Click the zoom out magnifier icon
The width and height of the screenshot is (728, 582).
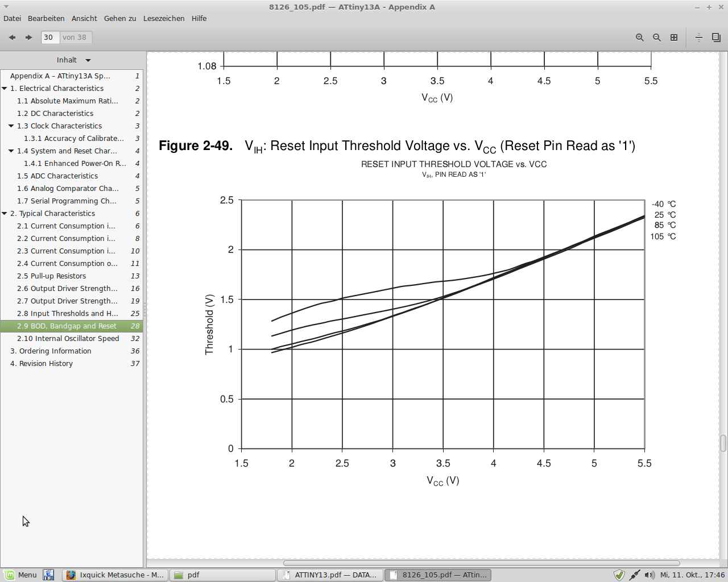(x=657, y=38)
